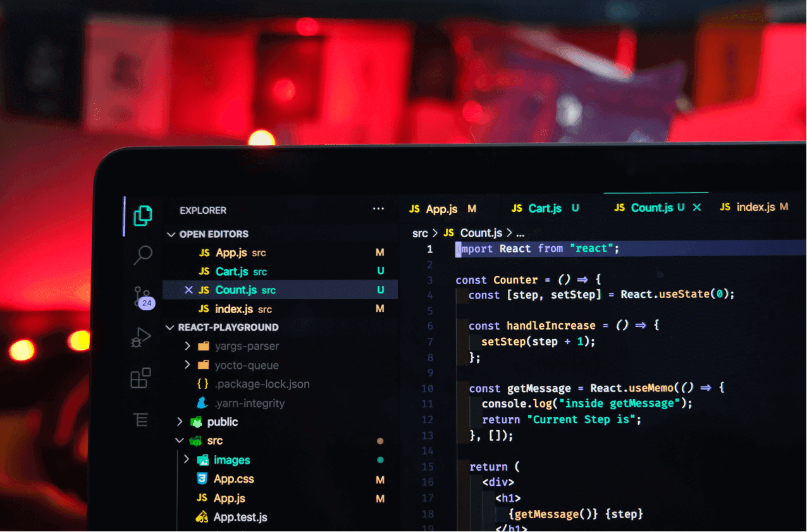807x532 pixels.
Task: Click the images folder icon
Action: click(x=203, y=460)
